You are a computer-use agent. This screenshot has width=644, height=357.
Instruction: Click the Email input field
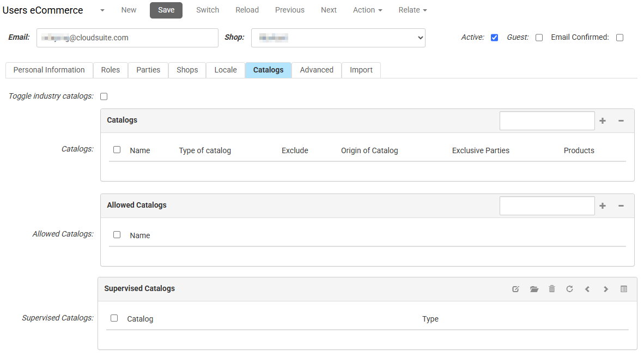click(x=127, y=38)
